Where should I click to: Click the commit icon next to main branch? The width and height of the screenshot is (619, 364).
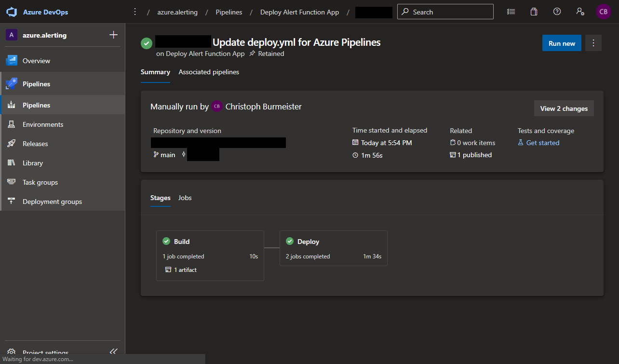(184, 155)
